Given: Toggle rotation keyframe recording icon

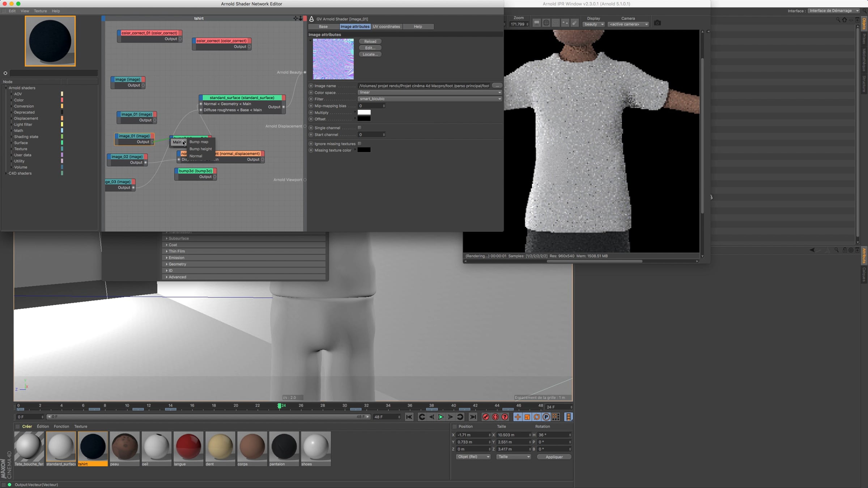Looking at the screenshot, I should (x=537, y=417).
